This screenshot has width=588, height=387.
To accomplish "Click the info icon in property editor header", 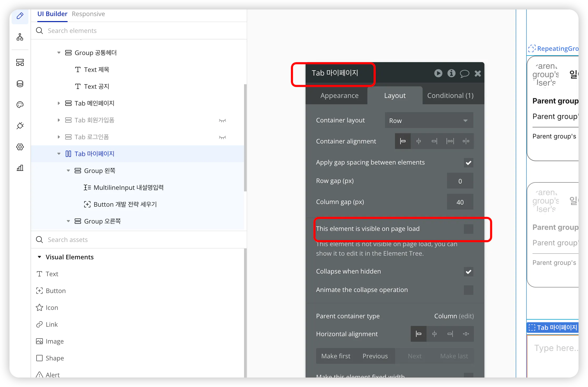I will (x=451, y=73).
